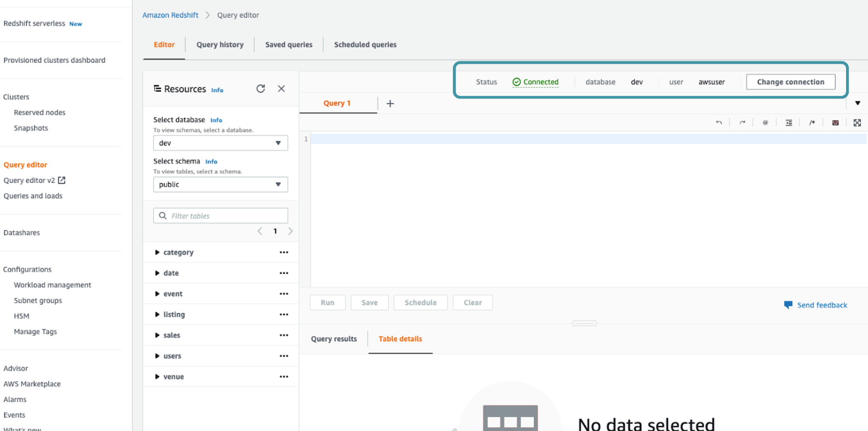Open the Scheduled queries tab

[365, 44]
